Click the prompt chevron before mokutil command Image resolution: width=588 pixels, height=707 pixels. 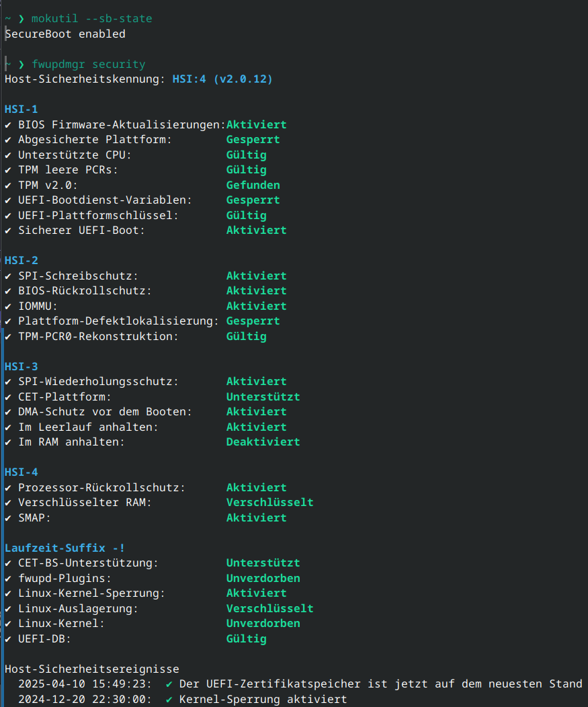click(x=21, y=19)
